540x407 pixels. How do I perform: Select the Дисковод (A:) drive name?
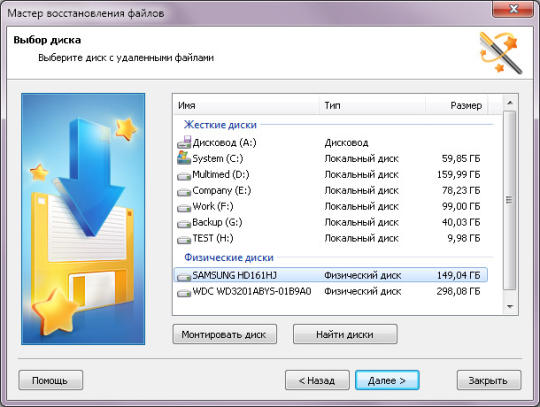click(224, 143)
